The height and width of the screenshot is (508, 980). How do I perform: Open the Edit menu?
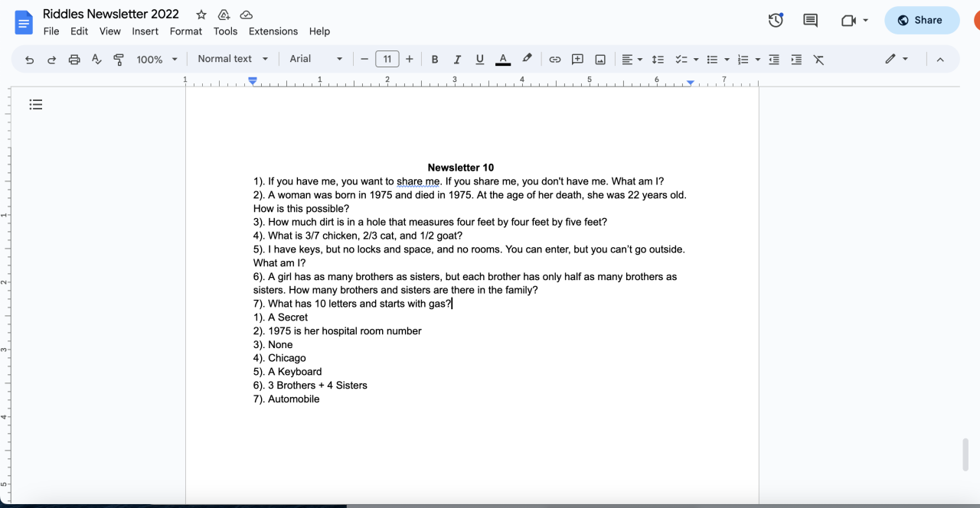coord(79,31)
